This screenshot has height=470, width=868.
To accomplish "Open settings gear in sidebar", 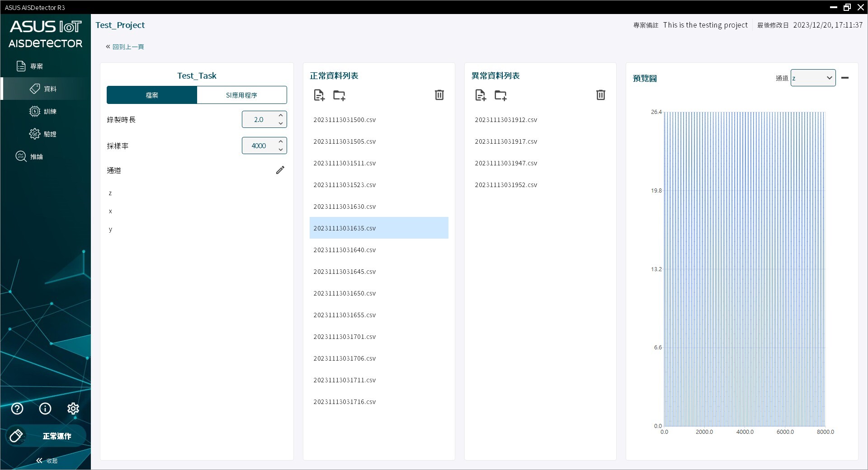I will pyautogui.click(x=73, y=409).
